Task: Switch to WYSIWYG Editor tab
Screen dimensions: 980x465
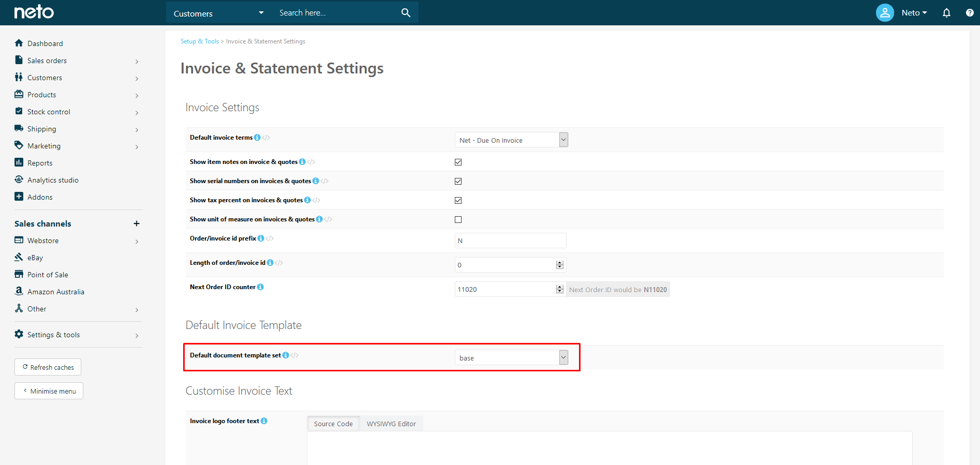Action: 391,424
